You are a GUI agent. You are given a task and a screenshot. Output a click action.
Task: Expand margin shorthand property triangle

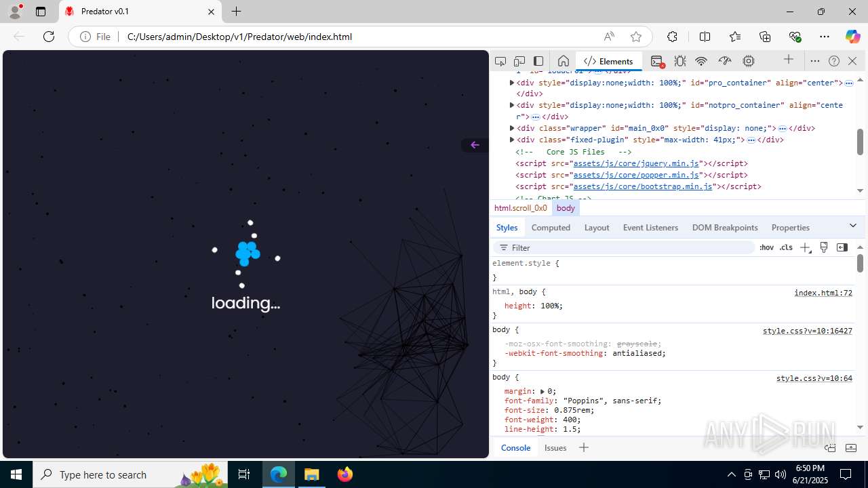tap(542, 392)
